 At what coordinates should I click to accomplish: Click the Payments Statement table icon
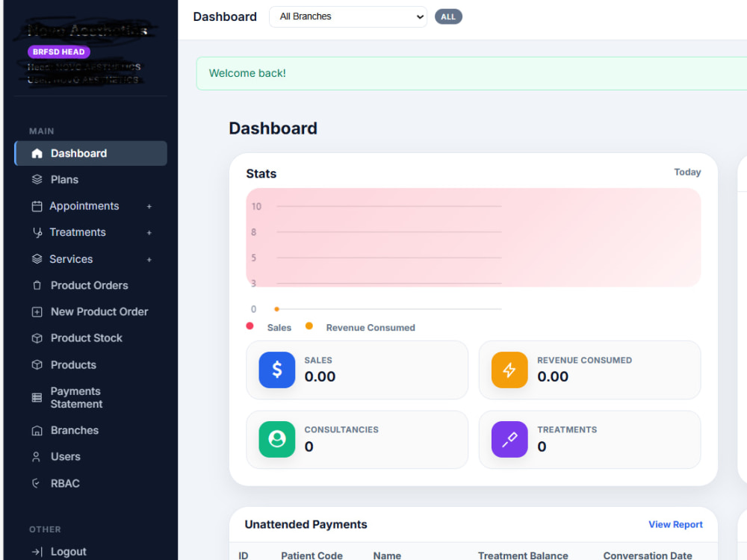click(37, 398)
